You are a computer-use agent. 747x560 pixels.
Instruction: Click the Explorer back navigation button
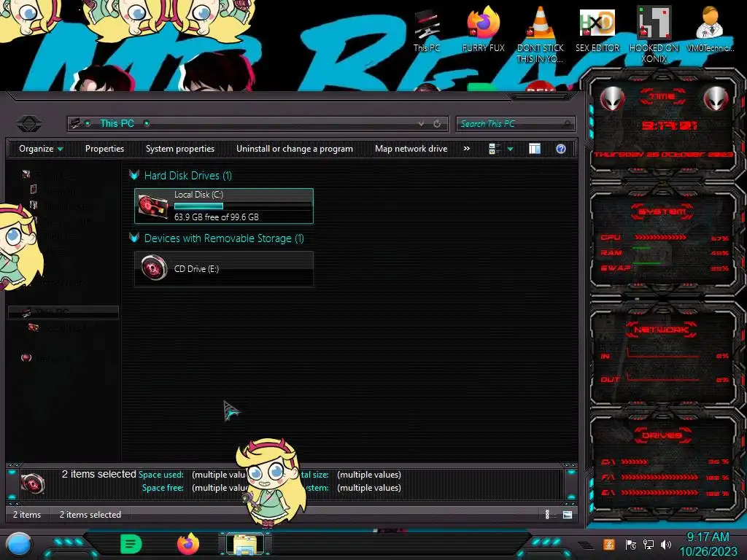[x=29, y=124]
